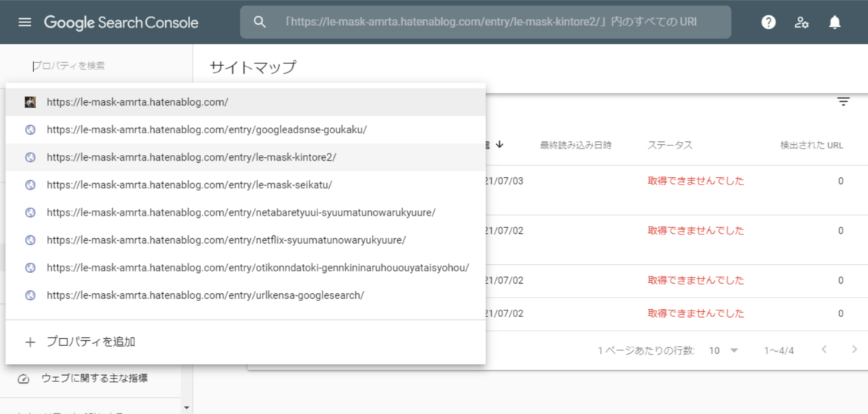This screenshot has height=414, width=868.
Task: Open the Help question mark icon
Action: tap(769, 22)
